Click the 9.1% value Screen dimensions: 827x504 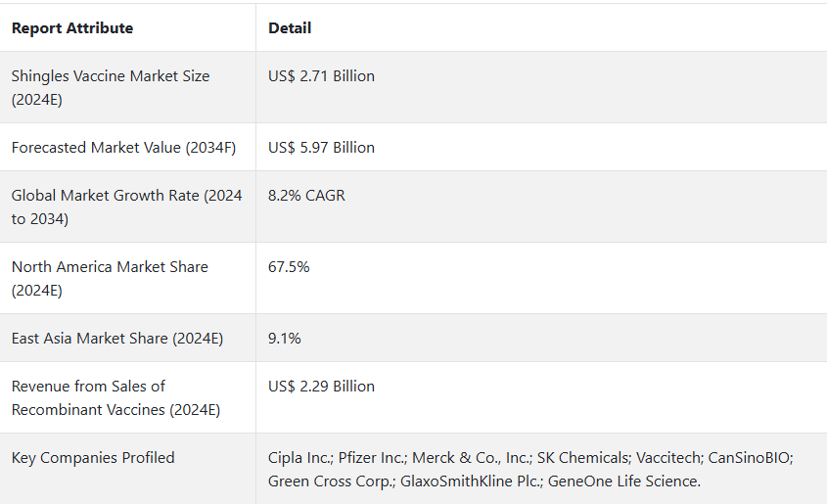pyautogui.click(x=284, y=339)
